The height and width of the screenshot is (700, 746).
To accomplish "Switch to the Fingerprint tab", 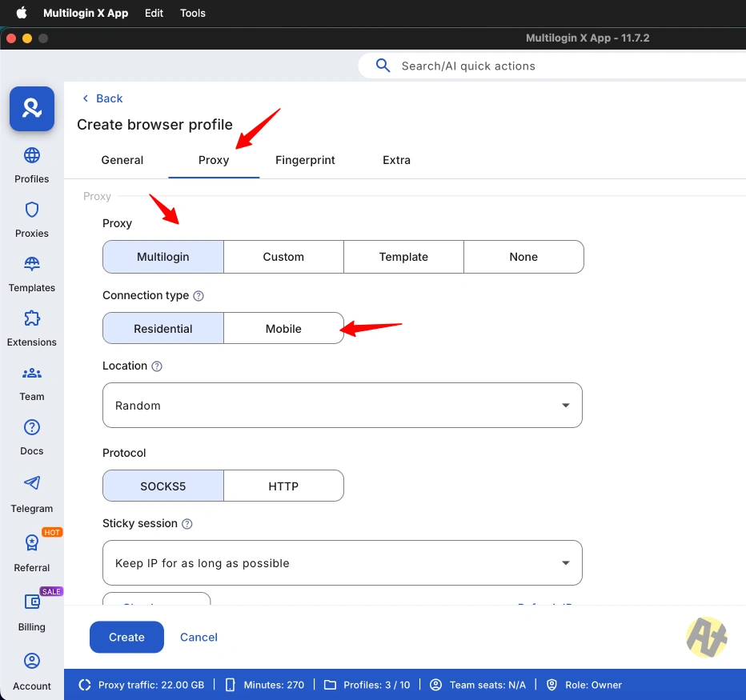I will [x=305, y=160].
